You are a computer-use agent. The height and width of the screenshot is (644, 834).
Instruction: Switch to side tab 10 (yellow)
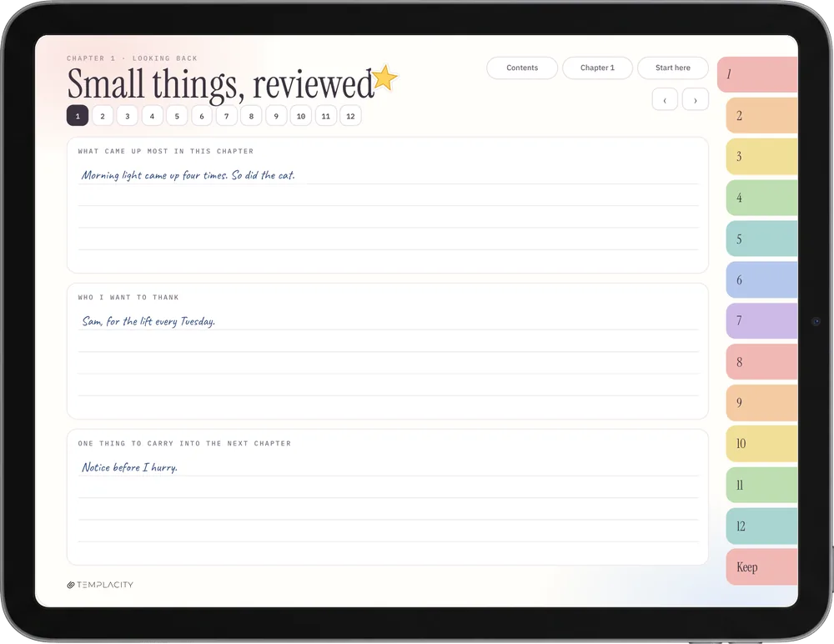tap(761, 443)
